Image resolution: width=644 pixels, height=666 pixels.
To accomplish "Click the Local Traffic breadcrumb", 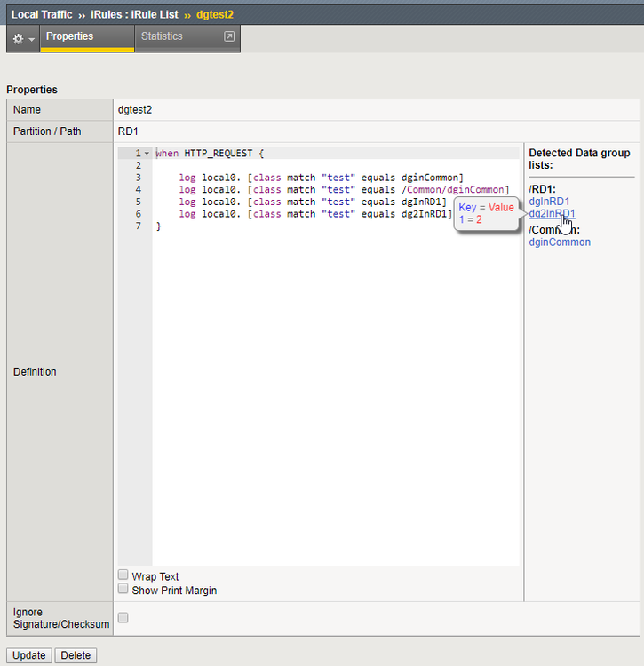I will 42,14.
